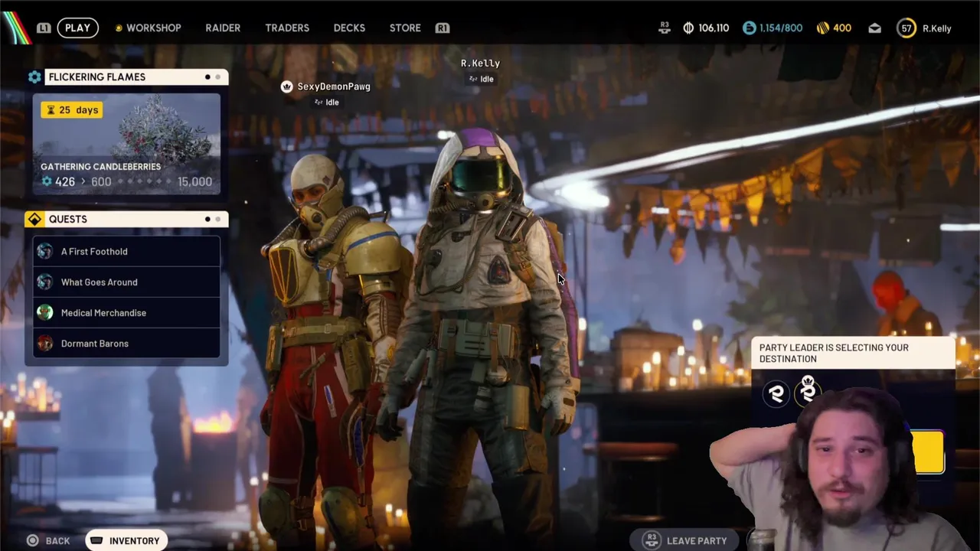Click the first party member slot icon
The image size is (980, 551).
(x=776, y=394)
